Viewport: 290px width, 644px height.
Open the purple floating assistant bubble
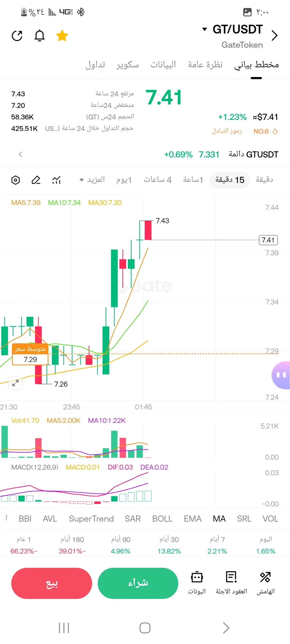point(281,375)
